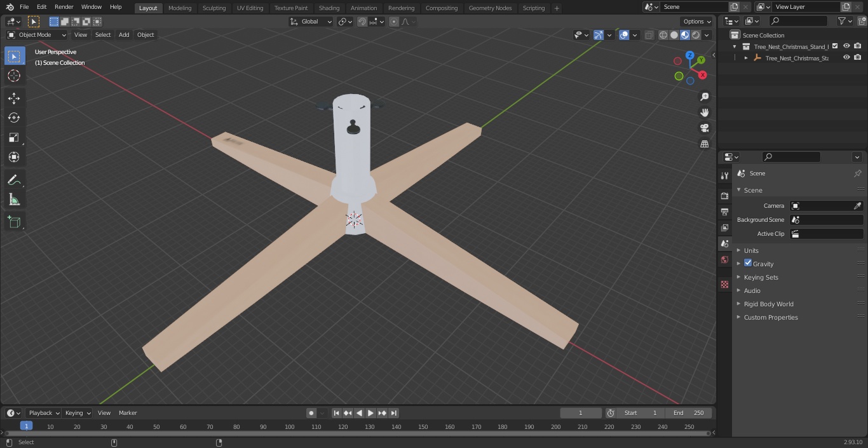Jump to the end frame
Image resolution: width=868 pixels, height=448 pixels.
point(394,413)
